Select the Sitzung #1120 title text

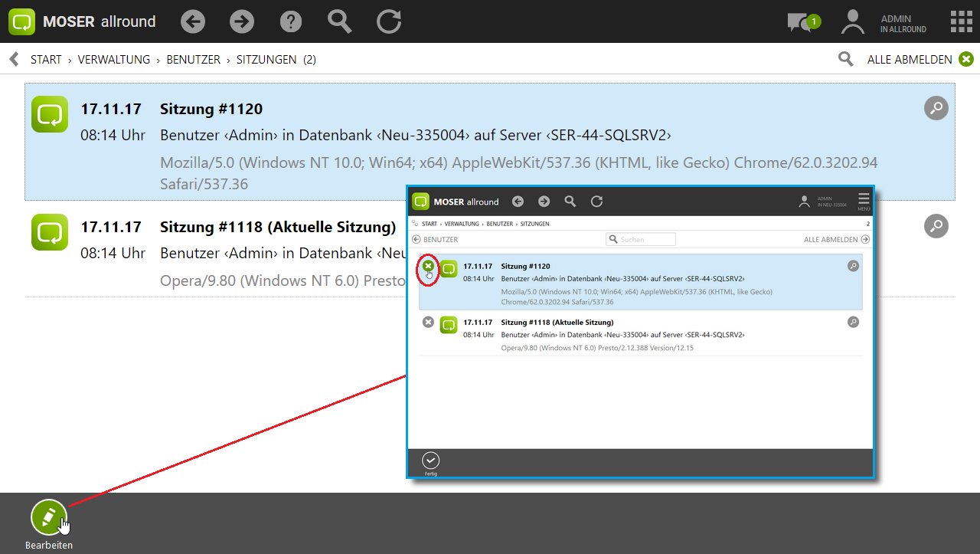pyautogui.click(x=211, y=109)
